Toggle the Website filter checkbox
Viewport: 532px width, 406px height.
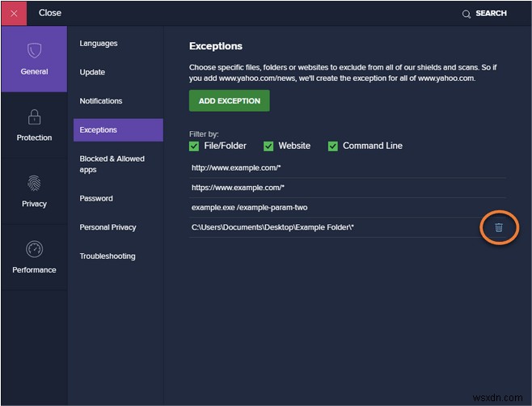pyautogui.click(x=268, y=146)
